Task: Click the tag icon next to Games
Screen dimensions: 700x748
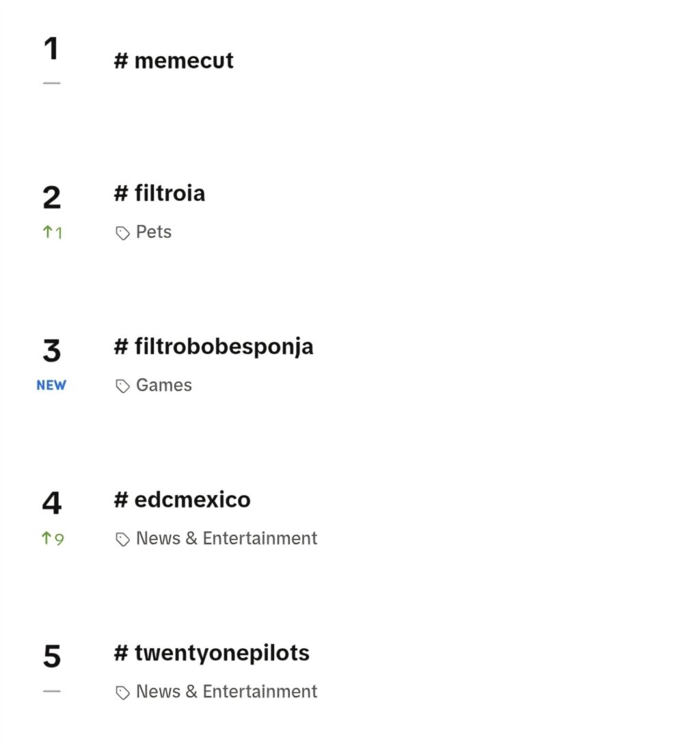Action: click(122, 386)
